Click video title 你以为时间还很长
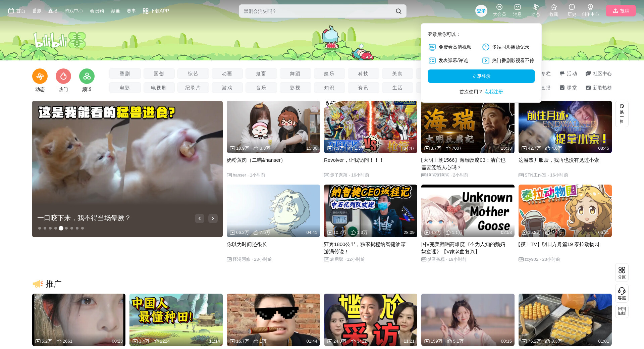Screen dimensions: 644x349 click(x=247, y=244)
